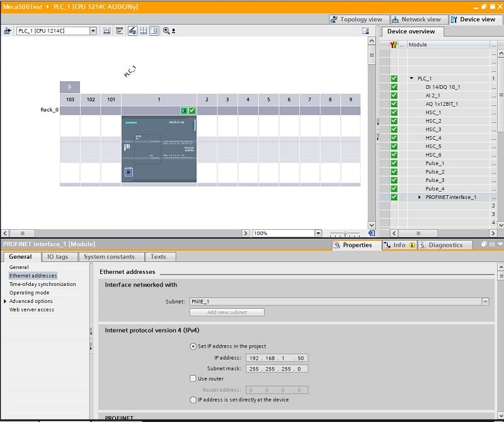Select Web server access item
Screen dimensions: 504x422
31,309
